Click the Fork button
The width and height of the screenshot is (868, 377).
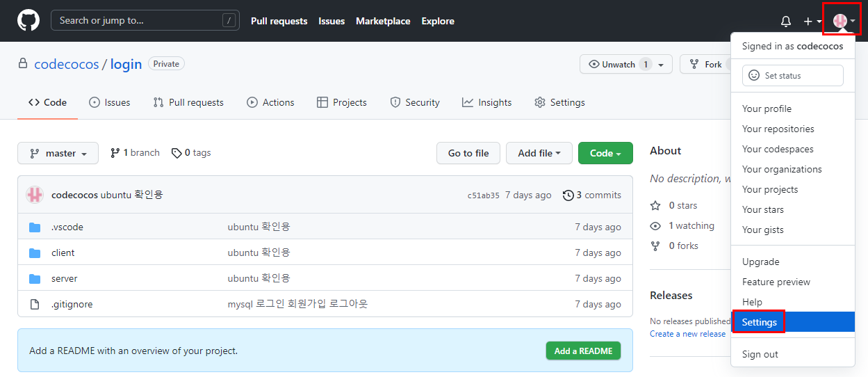pos(705,64)
